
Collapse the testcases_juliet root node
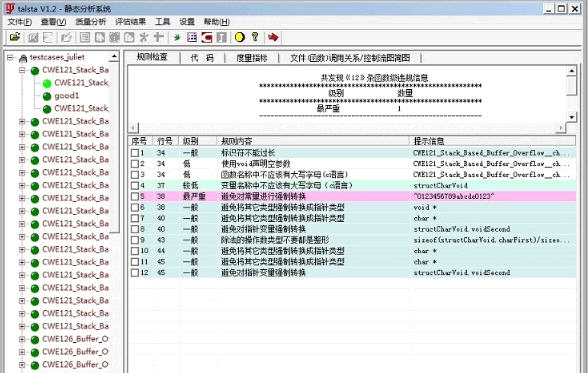10,57
